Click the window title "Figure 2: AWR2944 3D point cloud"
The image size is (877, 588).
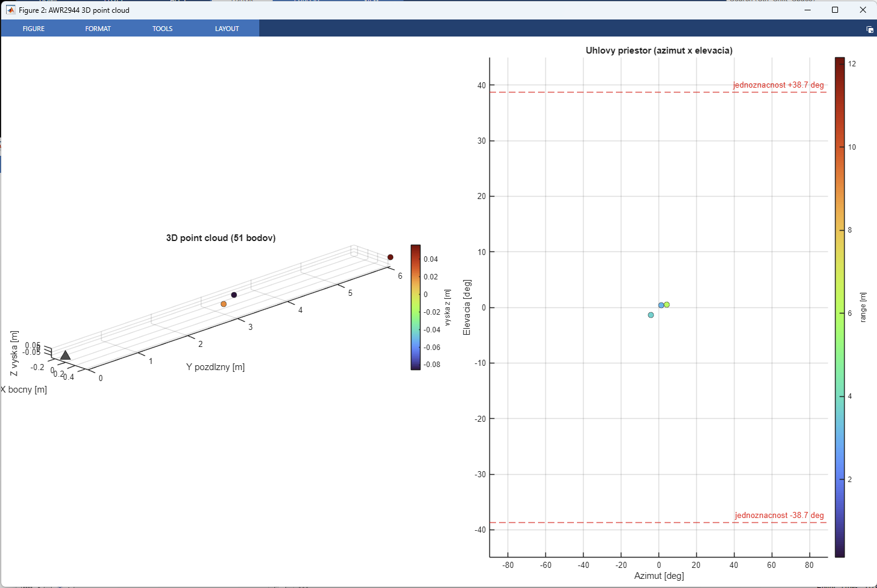(x=74, y=10)
